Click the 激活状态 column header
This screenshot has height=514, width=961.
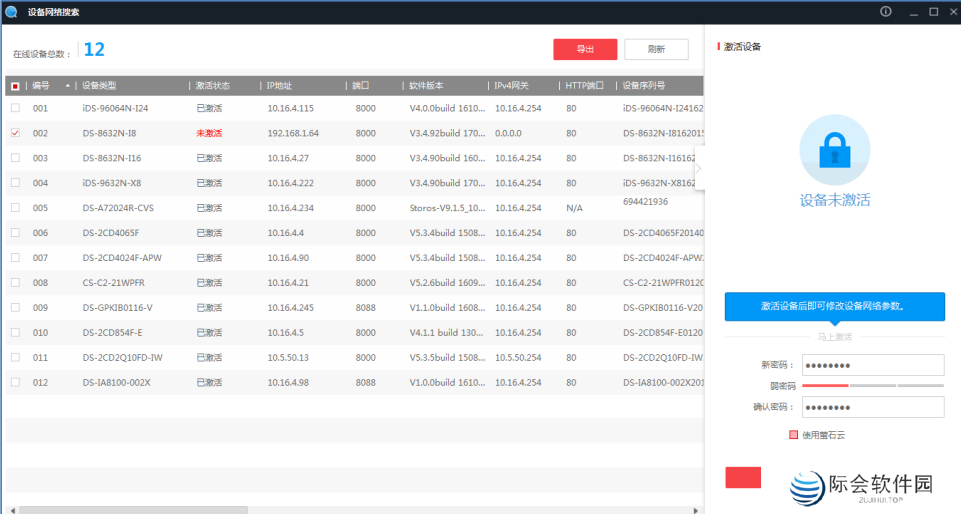tap(213, 86)
